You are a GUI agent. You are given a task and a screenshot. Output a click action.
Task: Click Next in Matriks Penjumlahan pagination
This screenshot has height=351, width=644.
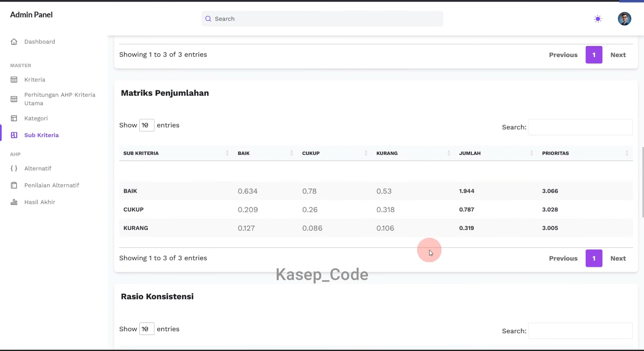[x=618, y=258]
